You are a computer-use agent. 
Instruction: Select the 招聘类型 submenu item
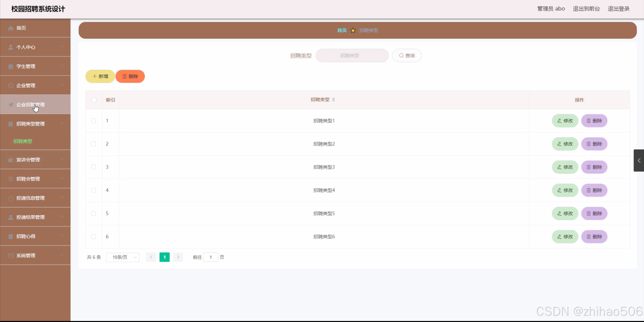pos(23,141)
